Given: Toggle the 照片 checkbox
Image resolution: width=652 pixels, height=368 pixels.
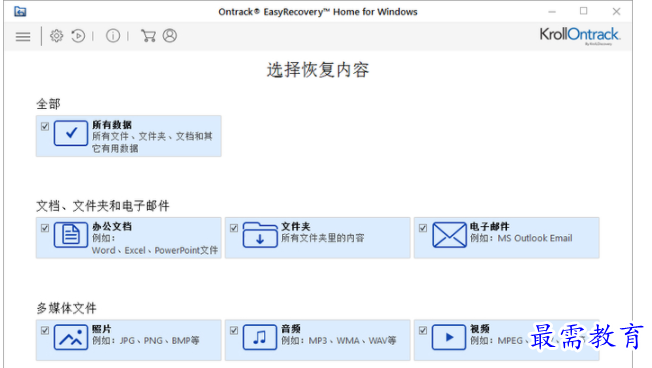Looking at the screenshot, I should 45,331.
